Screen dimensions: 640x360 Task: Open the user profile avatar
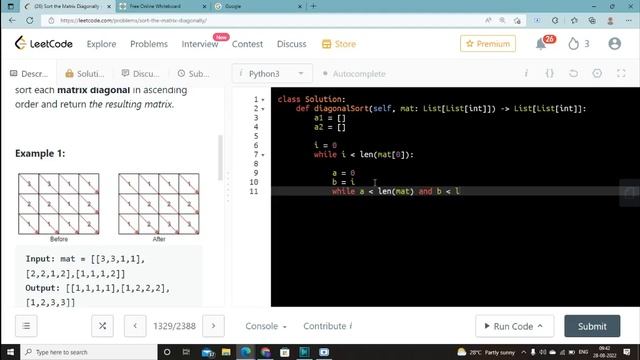click(614, 44)
